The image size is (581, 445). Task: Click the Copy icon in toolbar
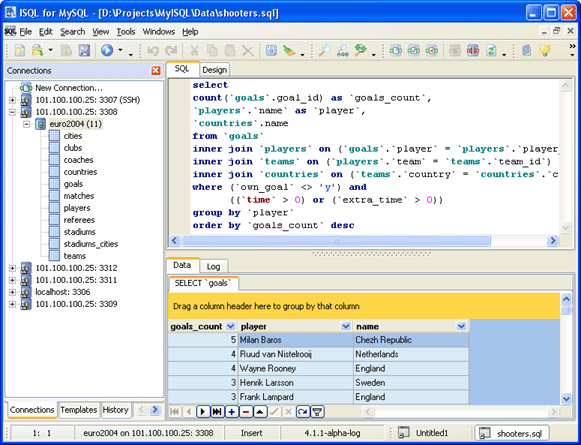pos(212,50)
